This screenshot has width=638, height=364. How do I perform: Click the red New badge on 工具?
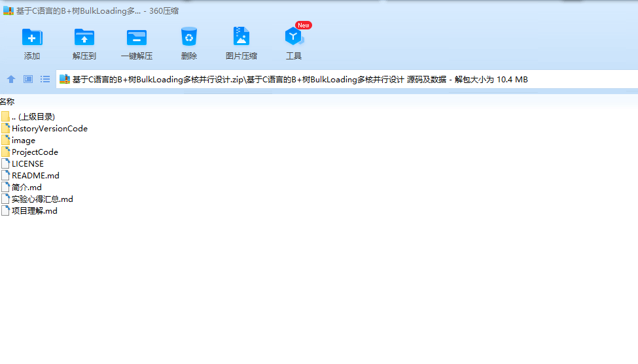[304, 25]
